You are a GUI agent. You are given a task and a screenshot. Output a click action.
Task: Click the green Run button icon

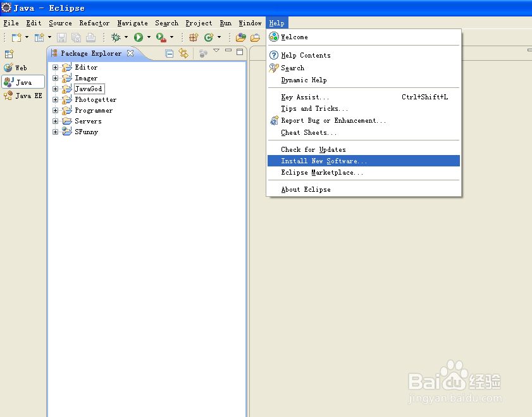click(139, 37)
